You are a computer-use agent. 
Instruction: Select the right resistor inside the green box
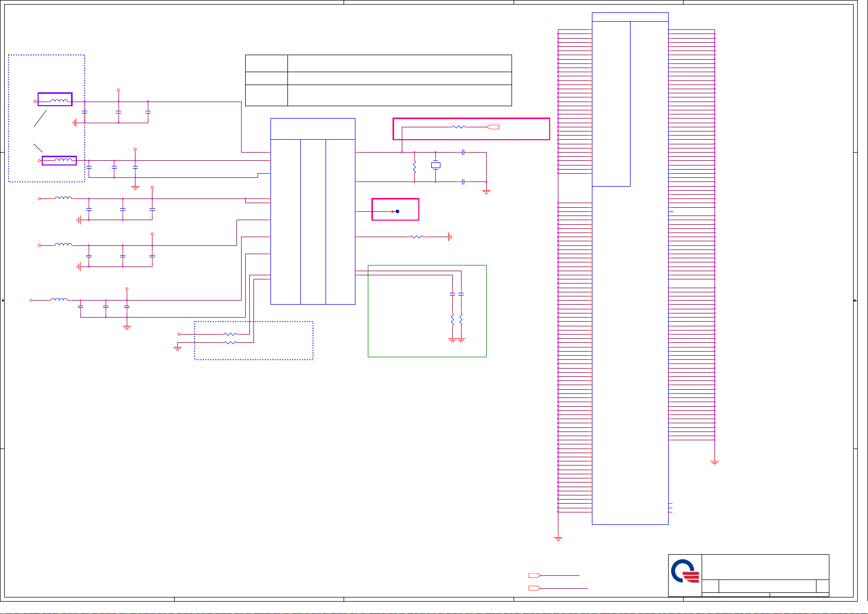click(x=461, y=320)
